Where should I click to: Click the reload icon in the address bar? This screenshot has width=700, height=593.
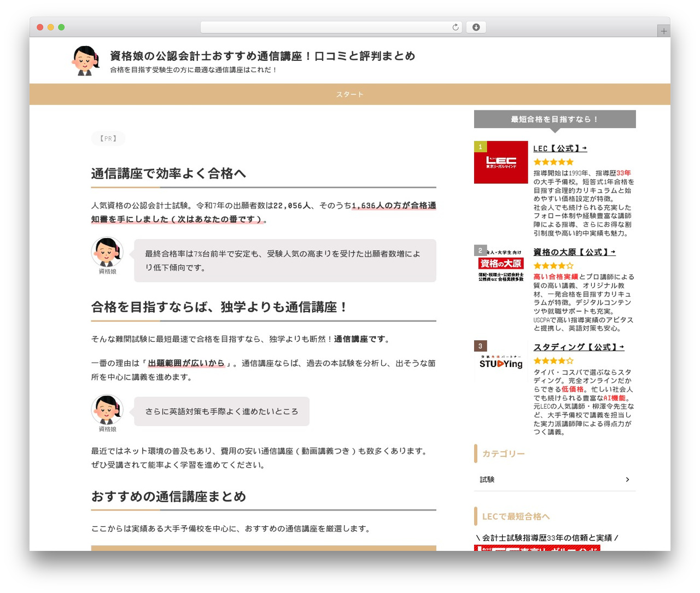pos(455,27)
